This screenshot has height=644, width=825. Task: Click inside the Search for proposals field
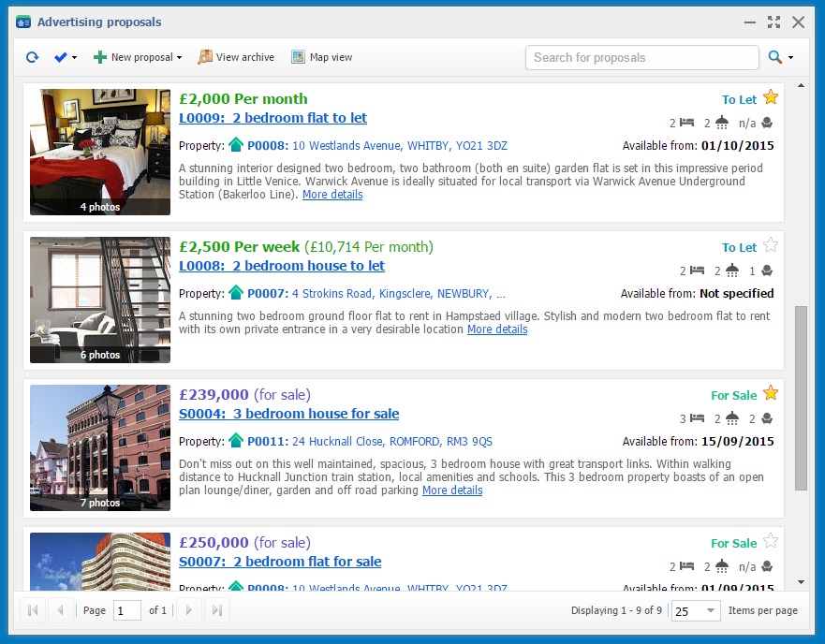tap(641, 57)
